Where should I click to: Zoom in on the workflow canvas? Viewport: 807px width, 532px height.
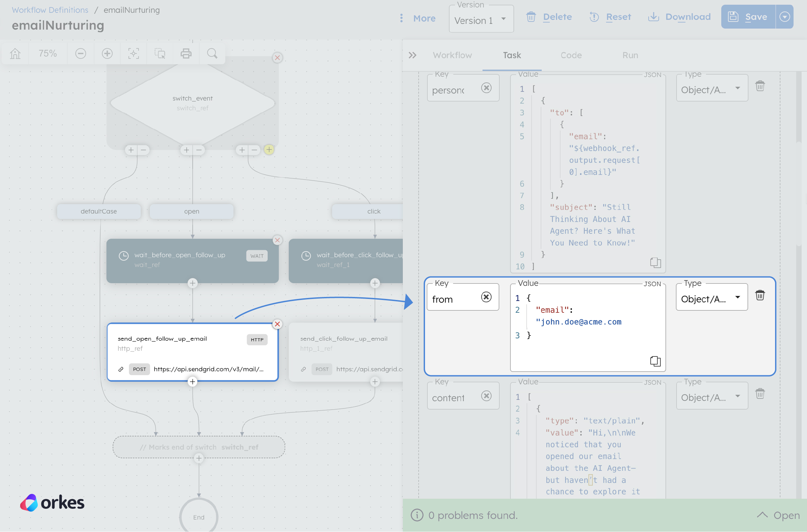pos(107,53)
